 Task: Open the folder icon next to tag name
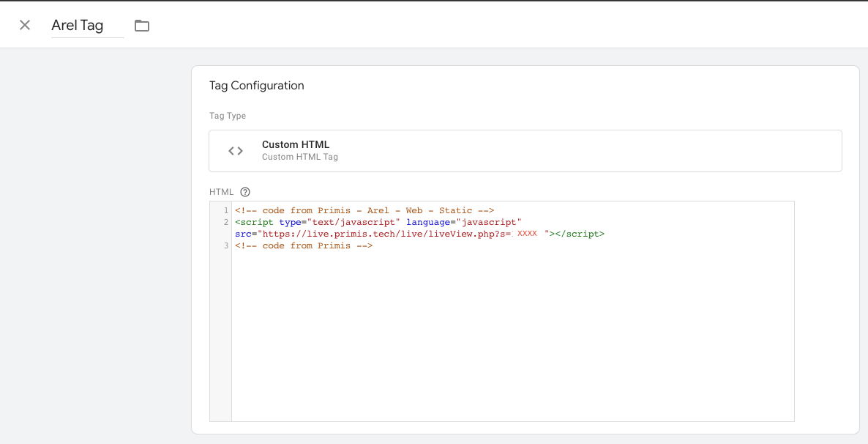click(x=142, y=26)
